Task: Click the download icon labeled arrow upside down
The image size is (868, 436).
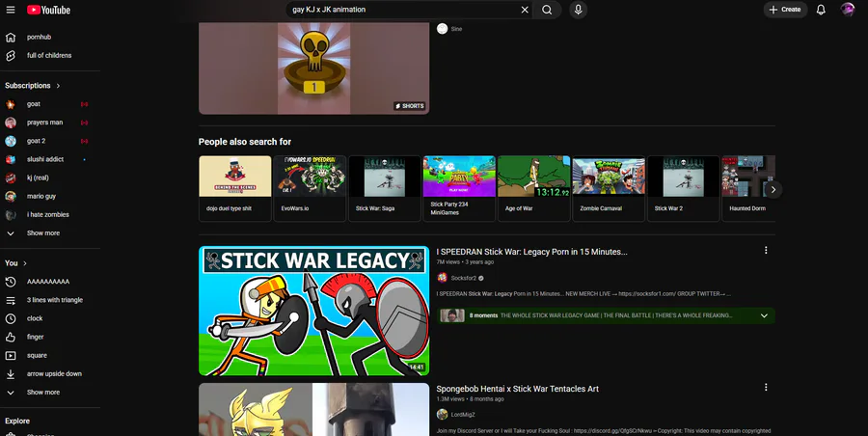Action: point(11,374)
